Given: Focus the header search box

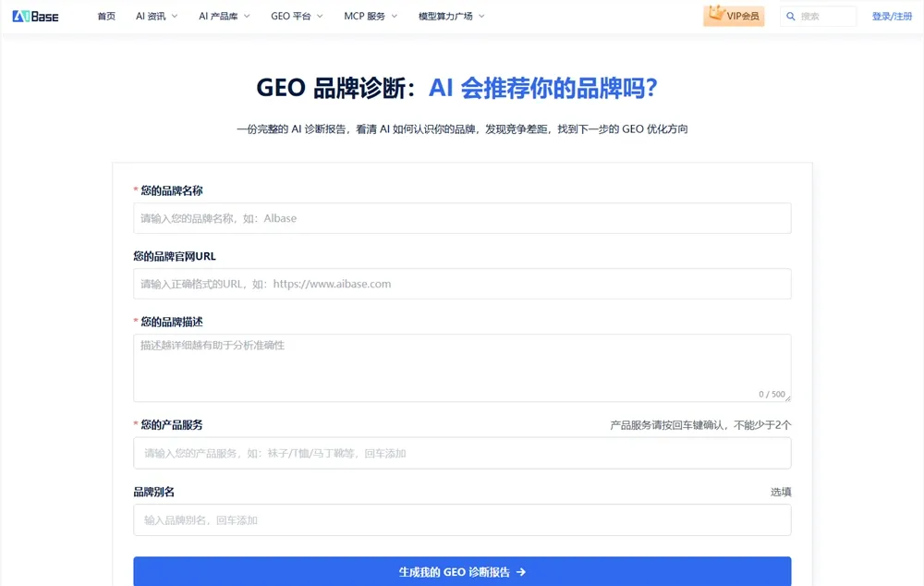Looking at the screenshot, I should tap(818, 17).
